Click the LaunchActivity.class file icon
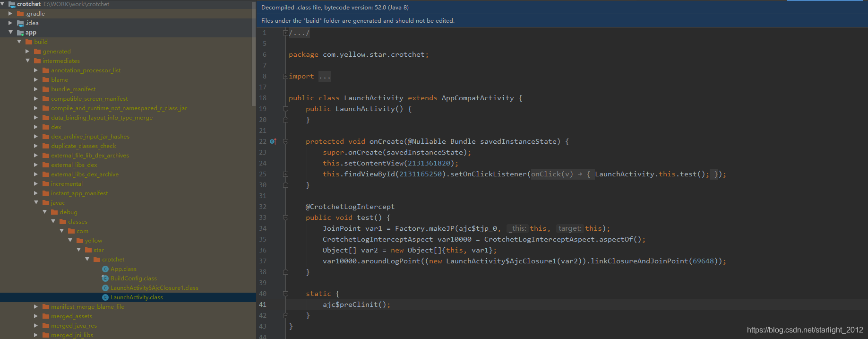The image size is (868, 339). point(105,297)
